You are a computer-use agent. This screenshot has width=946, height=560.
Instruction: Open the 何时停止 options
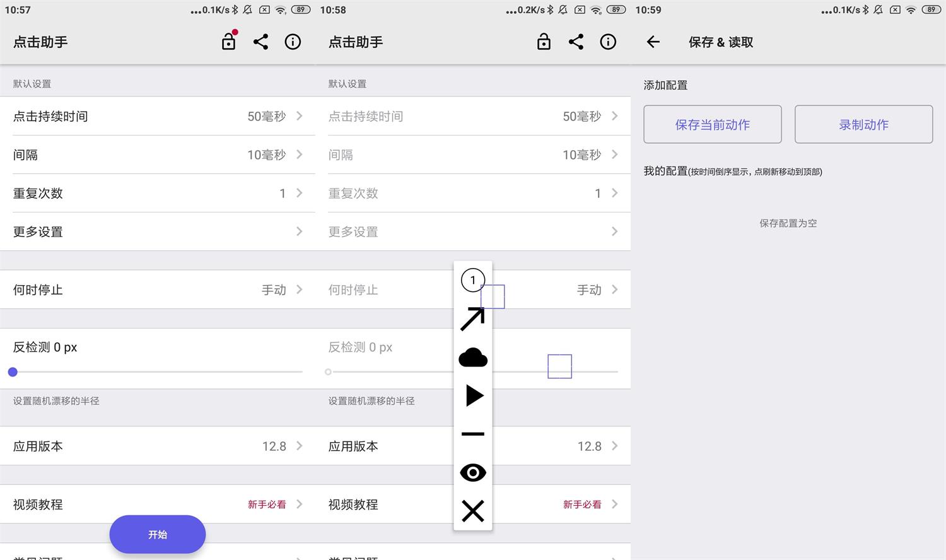point(158,289)
